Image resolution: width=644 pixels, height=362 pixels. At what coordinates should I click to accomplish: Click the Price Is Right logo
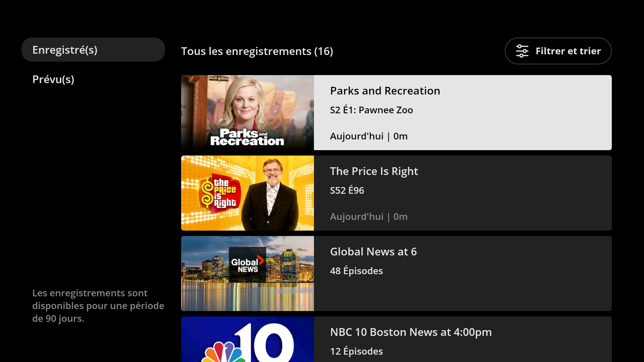219,193
